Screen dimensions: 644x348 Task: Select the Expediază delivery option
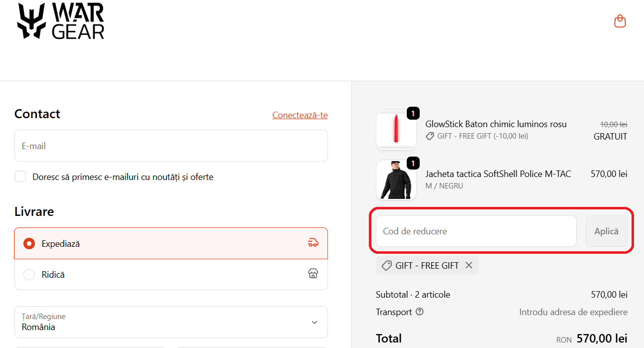coord(29,244)
